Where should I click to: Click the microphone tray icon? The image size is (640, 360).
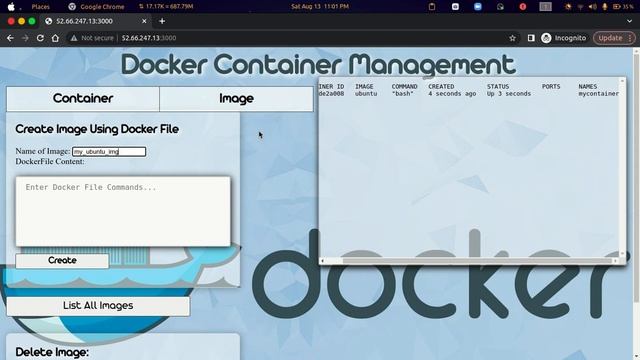click(x=604, y=7)
